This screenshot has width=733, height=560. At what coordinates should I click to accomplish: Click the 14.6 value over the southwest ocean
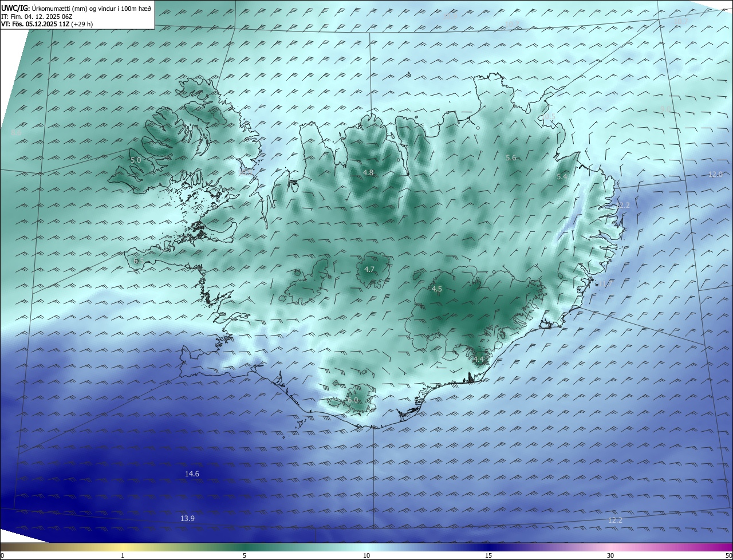pyautogui.click(x=192, y=474)
